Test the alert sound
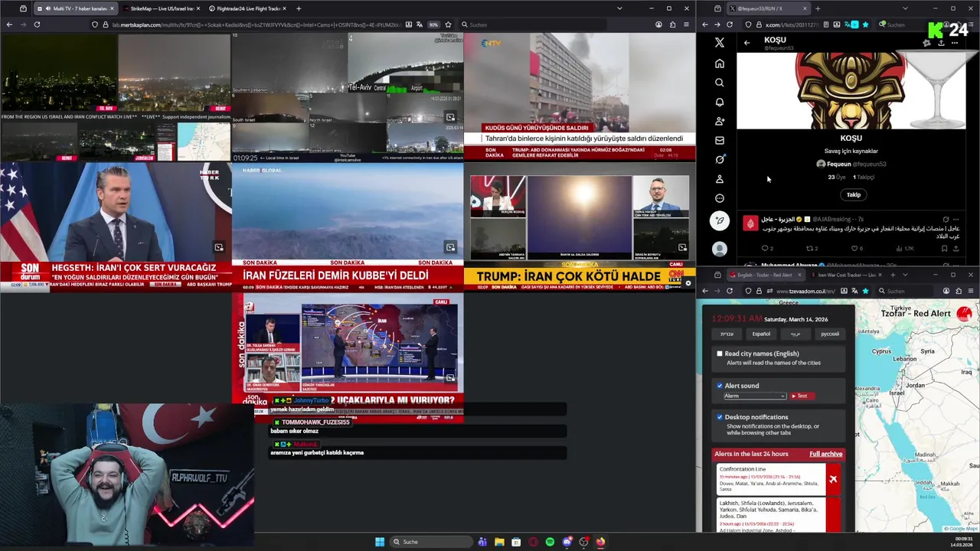Screen dimensions: 980x551 point(801,396)
